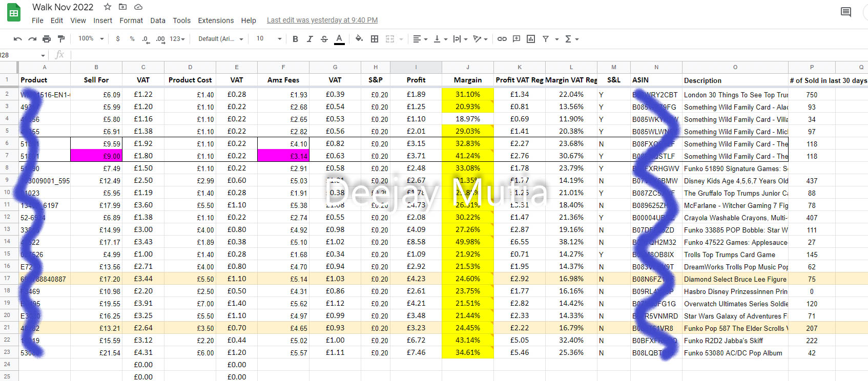The width and height of the screenshot is (868, 381).
Task: Open the Edit menu
Action: click(57, 20)
